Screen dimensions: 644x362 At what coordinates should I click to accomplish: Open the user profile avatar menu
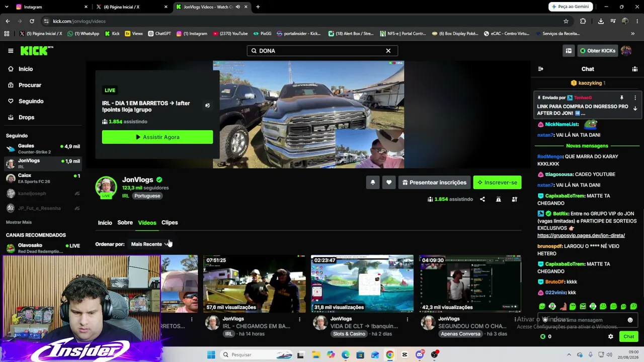[626, 51]
